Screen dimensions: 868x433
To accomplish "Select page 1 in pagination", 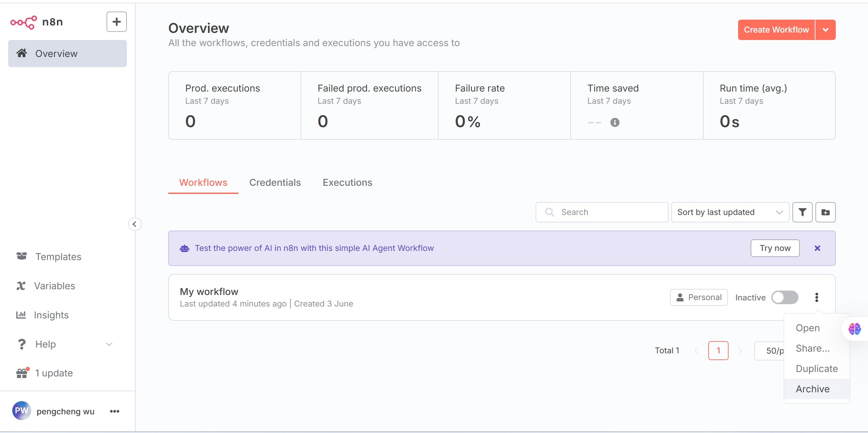I will [x=718, y=351].
